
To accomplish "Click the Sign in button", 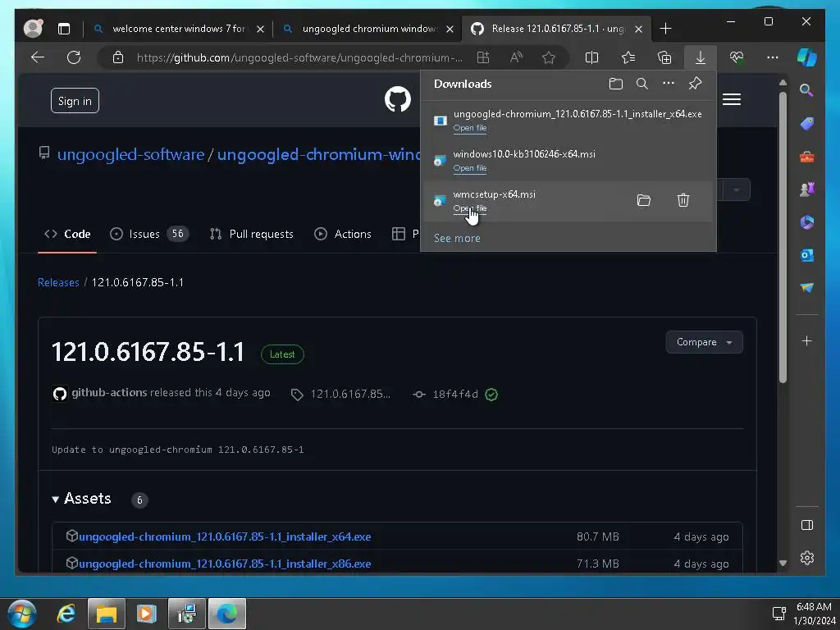I will (x=75, y=101).
